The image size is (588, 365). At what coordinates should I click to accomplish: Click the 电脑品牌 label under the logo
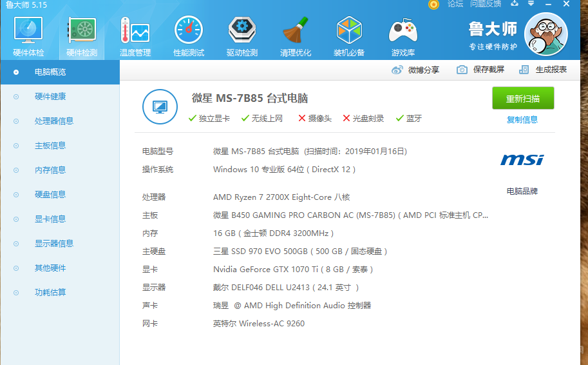(522, 191)
